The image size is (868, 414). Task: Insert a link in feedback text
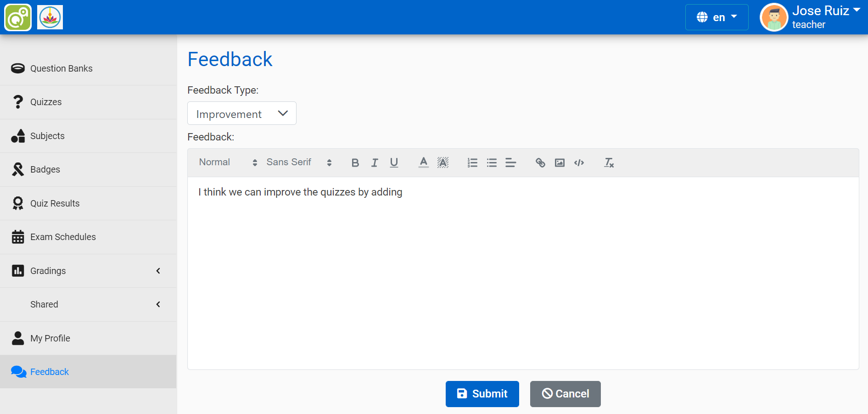point(540,162)
